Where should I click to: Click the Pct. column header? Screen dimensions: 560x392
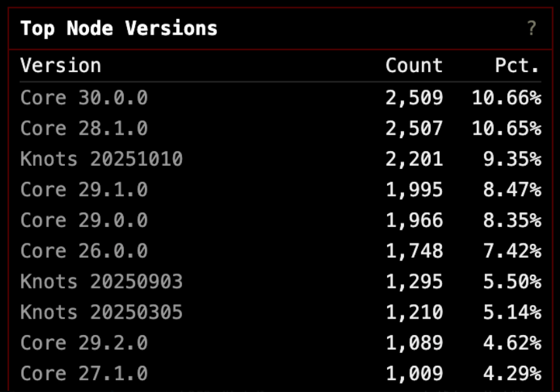(517, 65)
